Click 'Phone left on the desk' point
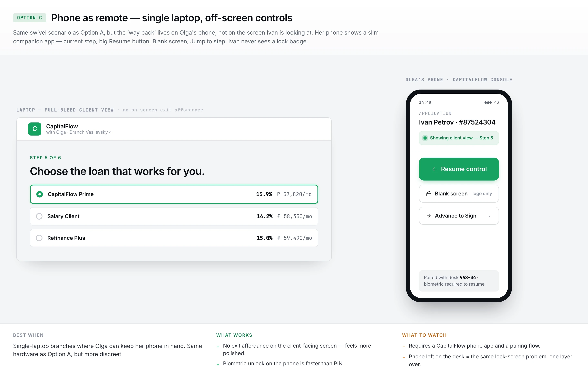This screenshot has height=368, width=588. 490,360
